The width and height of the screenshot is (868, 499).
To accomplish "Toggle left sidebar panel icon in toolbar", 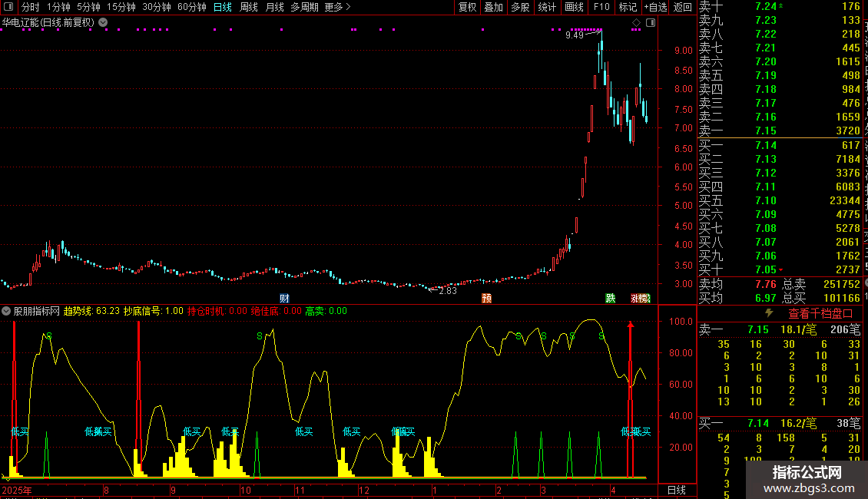I will tap(8, 7).
